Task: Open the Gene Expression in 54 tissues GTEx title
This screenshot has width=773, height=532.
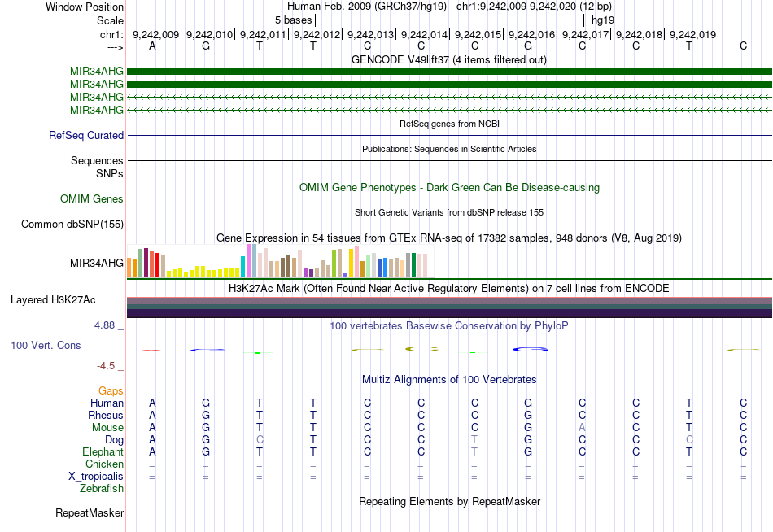Action: (x=449, y=238)
